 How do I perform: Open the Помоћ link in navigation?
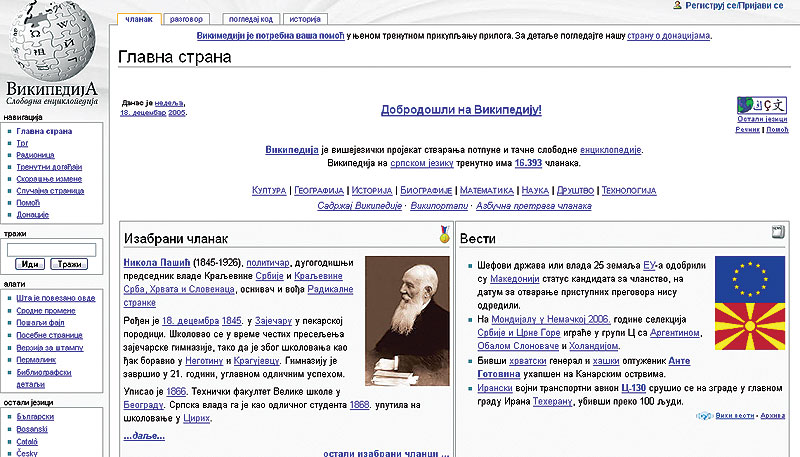click(28, 203)
